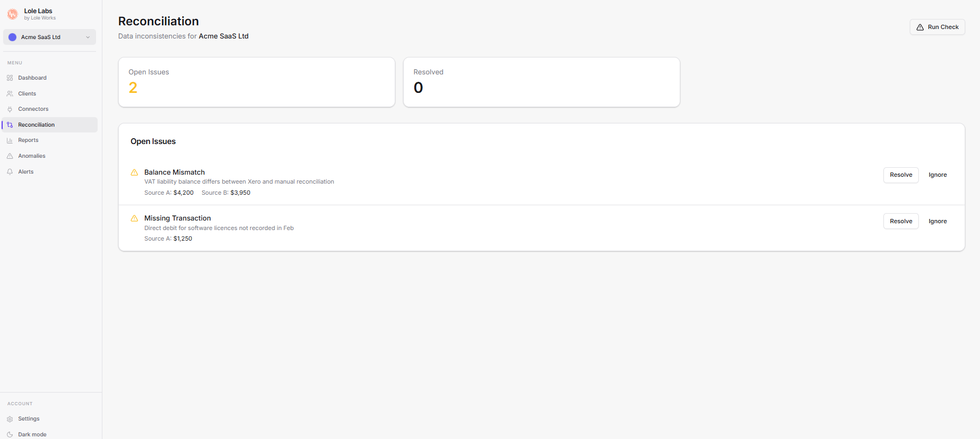Screen dimensions: 980x439
Task: Click the Anomalies triangle icon
Action: (x=10, y=156)
